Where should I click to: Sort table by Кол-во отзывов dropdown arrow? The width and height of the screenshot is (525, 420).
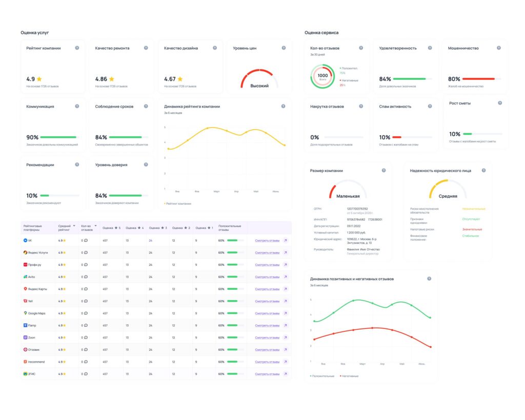pos(95,225)
